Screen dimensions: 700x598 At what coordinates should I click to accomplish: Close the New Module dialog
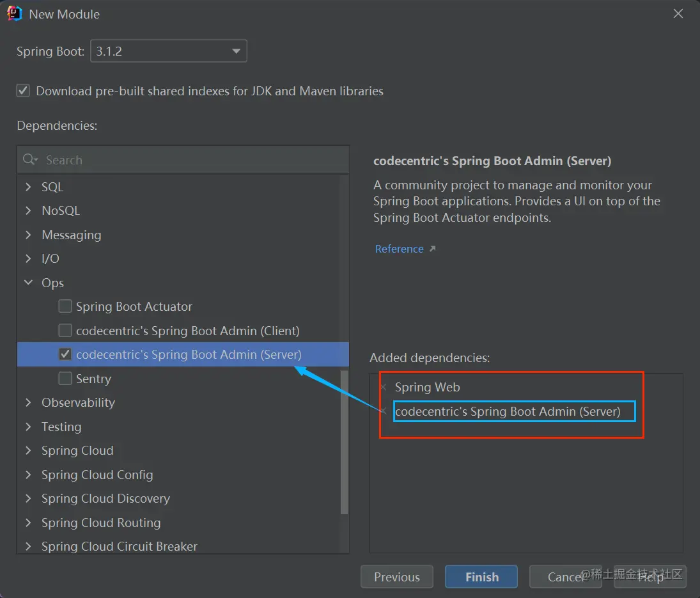tap(678, 14)
